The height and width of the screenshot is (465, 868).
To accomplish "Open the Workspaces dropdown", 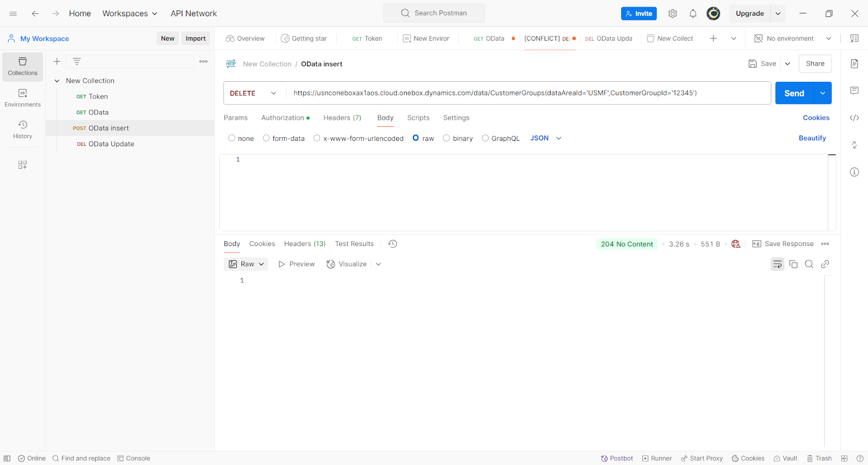I will [130, 14].
